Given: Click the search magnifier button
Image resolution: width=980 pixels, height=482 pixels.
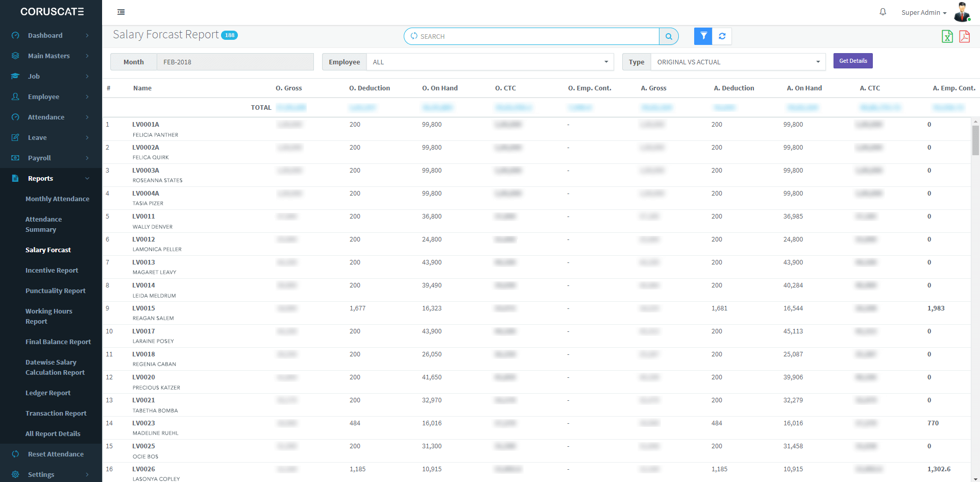Looking at the screenshot, I should point(669,36).
